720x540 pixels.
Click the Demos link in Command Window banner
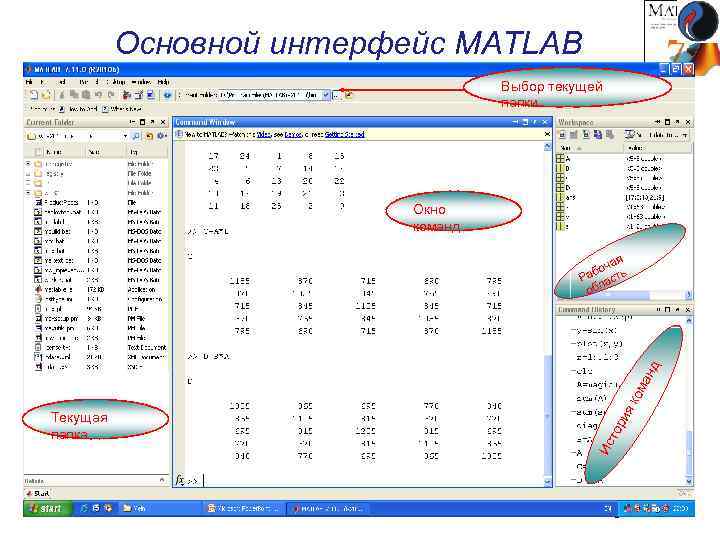pos(293,135)
